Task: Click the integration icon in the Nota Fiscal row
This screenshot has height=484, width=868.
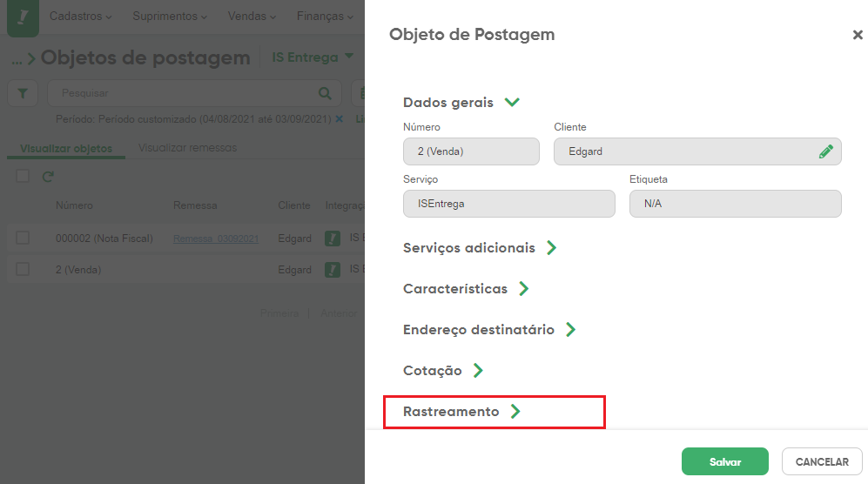Action: 333,239
